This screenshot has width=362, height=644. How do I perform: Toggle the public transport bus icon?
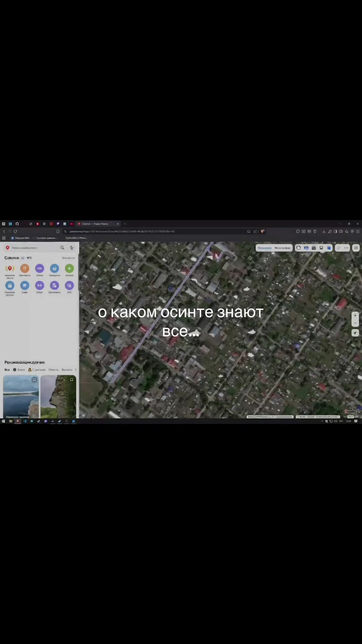pos(321,248)
